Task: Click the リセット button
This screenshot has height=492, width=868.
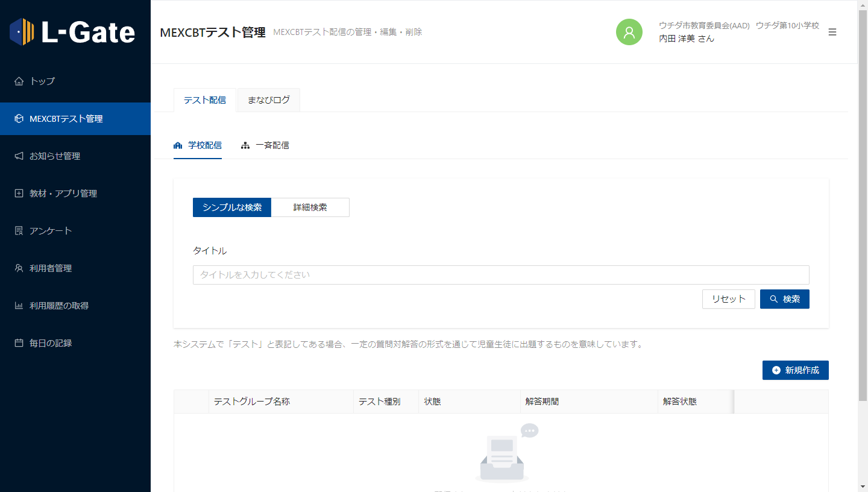Action: (729, 299)
